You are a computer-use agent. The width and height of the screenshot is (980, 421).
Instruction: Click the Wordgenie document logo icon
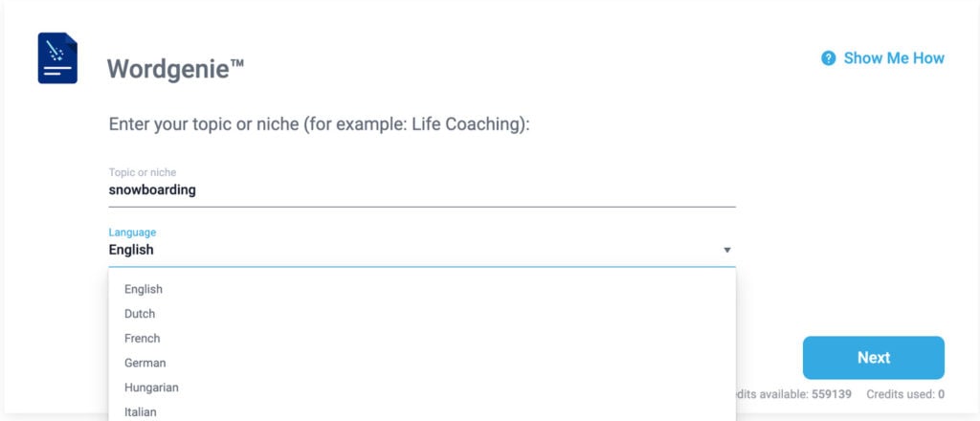coord(57,58)
